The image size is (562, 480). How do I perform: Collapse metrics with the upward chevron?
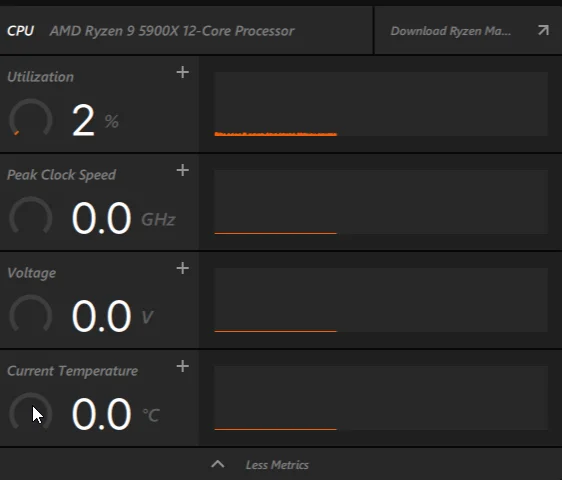click(218, 464)
